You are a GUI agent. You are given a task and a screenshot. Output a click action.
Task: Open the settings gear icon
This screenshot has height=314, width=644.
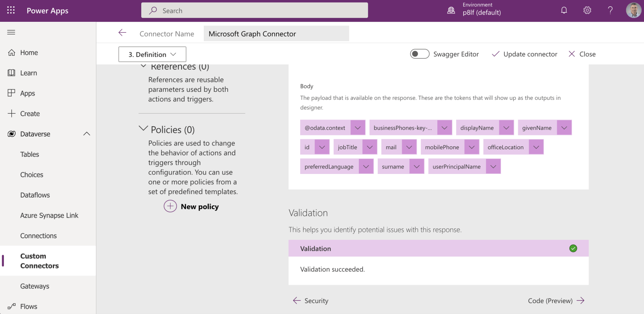(x=587, y=10)
